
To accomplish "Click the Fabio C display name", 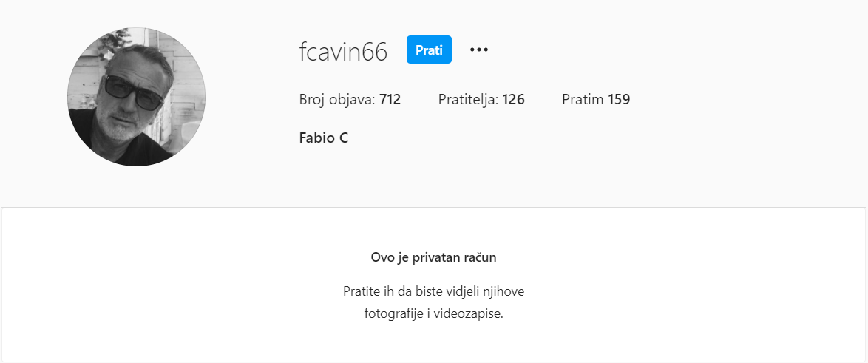I will [x=323, y=138].
